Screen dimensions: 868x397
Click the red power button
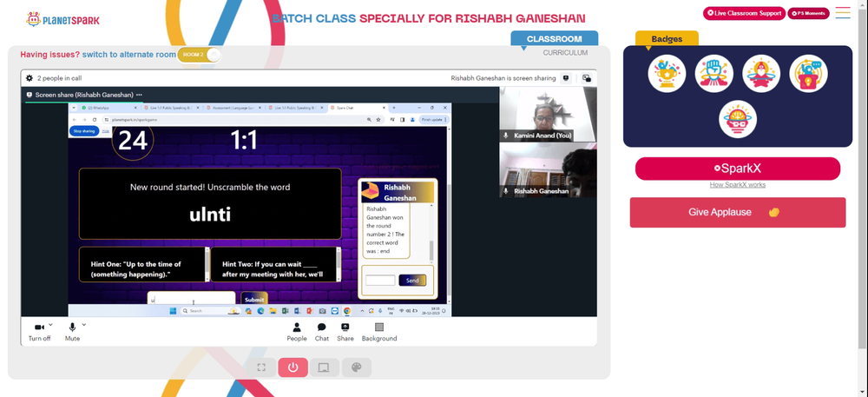click(x=293, y=367)
